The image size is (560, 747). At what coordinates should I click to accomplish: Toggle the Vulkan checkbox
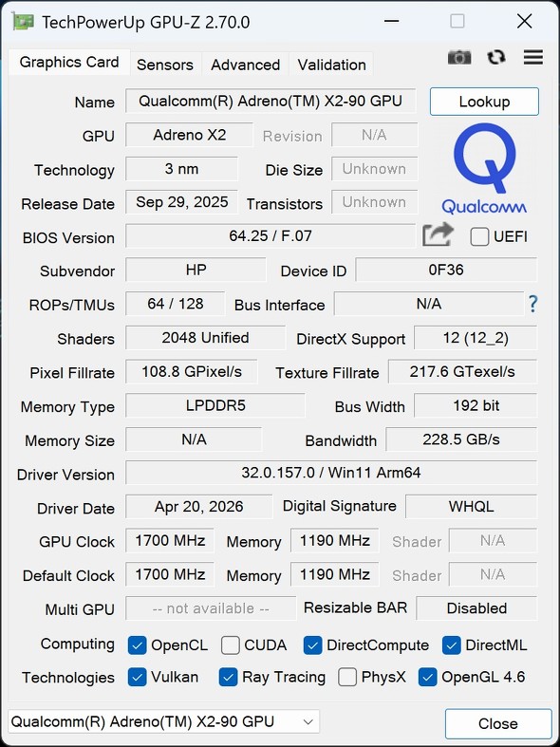click(x=137, y=678)
